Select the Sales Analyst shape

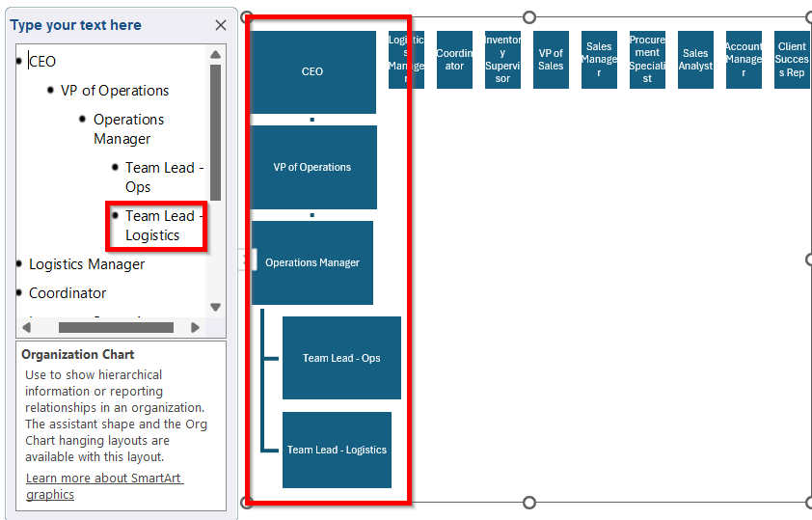695,60
